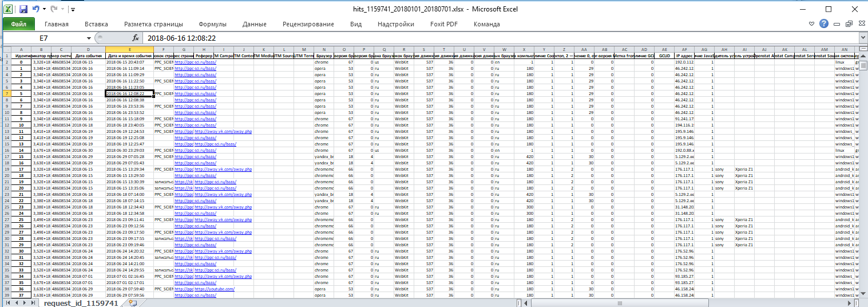Expand the formula bar
868x307 pixels.
tap(862, 38)
